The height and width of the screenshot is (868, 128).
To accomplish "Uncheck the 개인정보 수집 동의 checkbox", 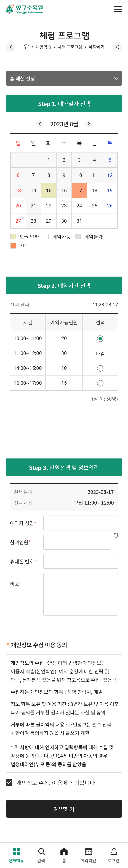I will tap(9, 782).
